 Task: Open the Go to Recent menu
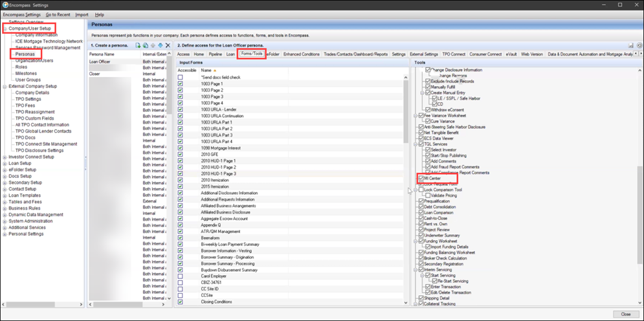click(58, 14)
